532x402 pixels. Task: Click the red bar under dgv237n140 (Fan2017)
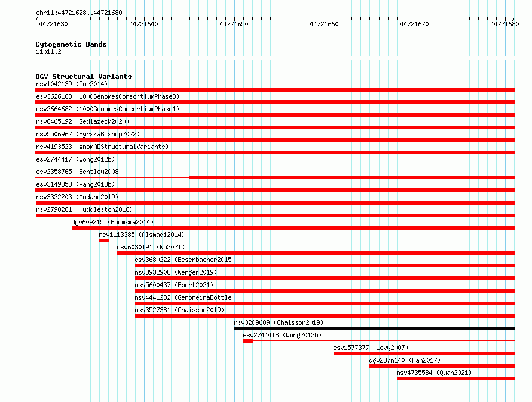(442, 366)
